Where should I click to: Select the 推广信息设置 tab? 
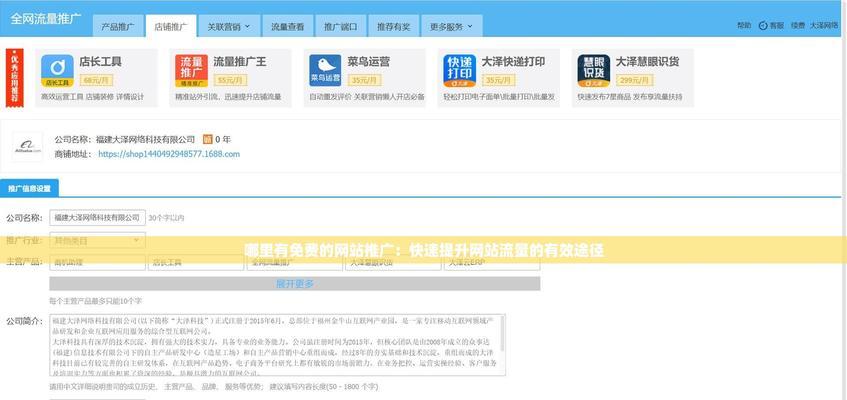[x=29, y=189]
